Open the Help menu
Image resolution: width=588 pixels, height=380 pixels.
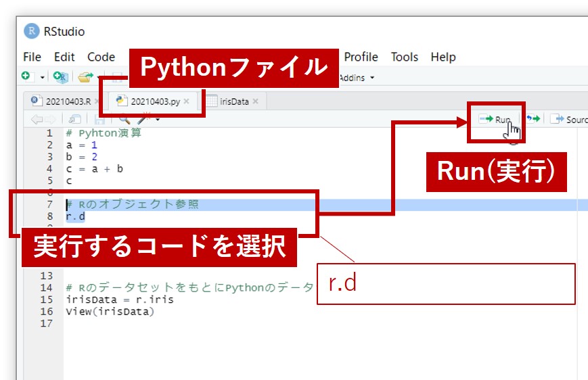443,57
